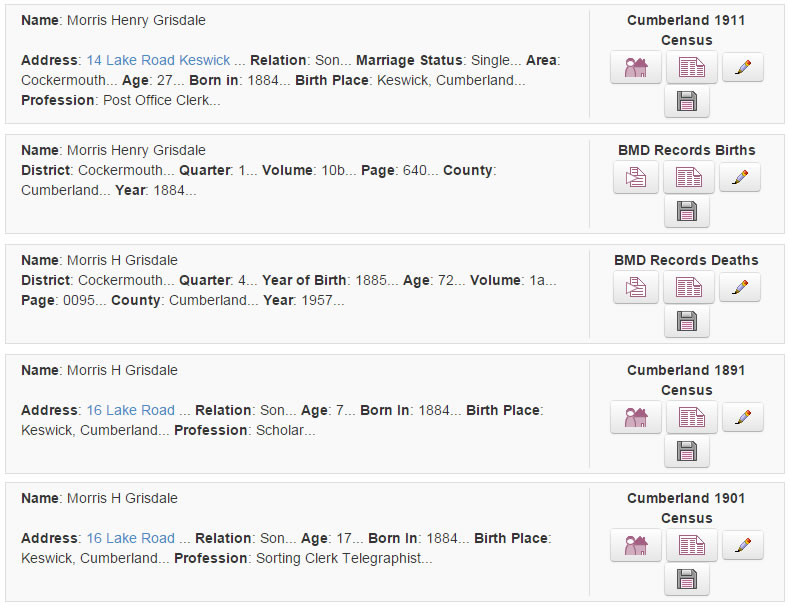Open household view for Cumberland 1901 Census

tap(635, 545)
